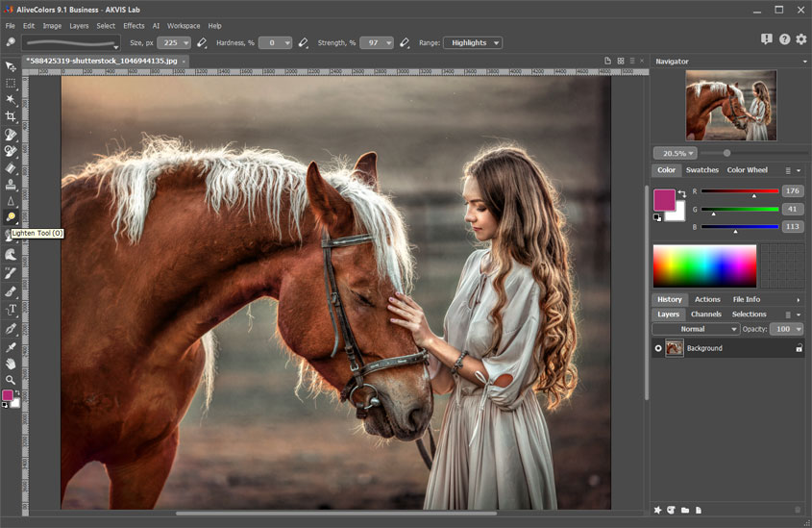Select the Sharpen tool triangle icon
The height and width of the screenshot is (528, 812).
[x=11, y=201]
